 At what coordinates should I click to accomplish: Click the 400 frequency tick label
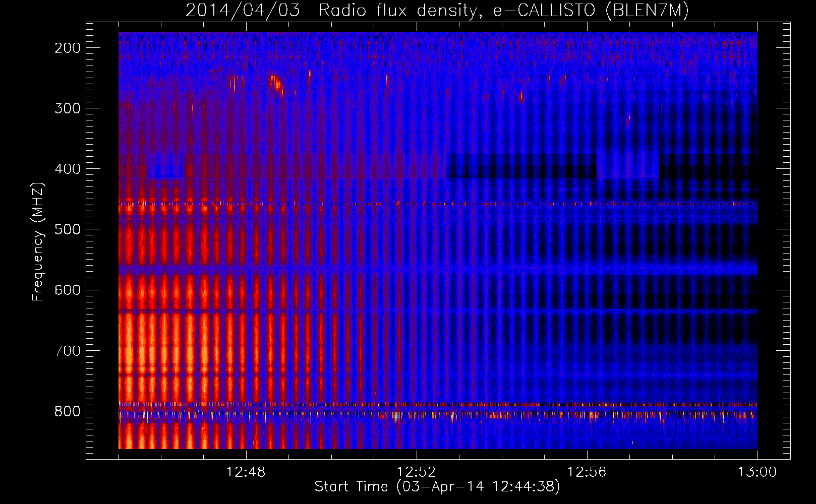coord(68,169)
